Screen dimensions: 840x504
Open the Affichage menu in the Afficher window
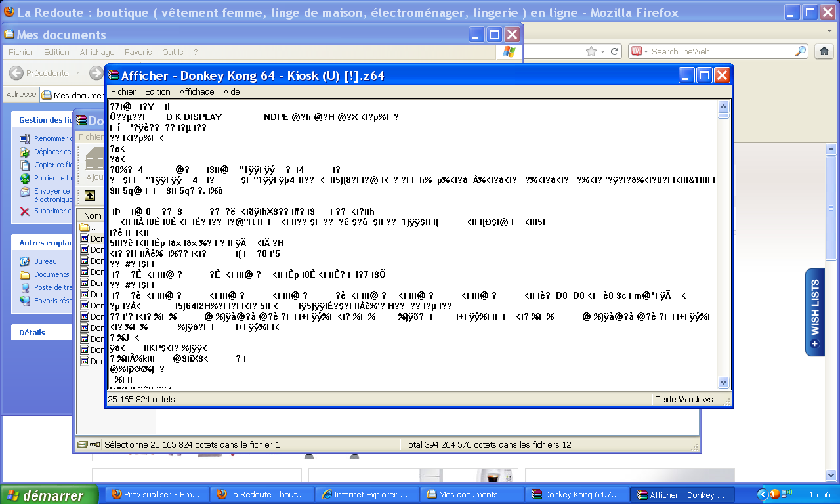[196, 91]
